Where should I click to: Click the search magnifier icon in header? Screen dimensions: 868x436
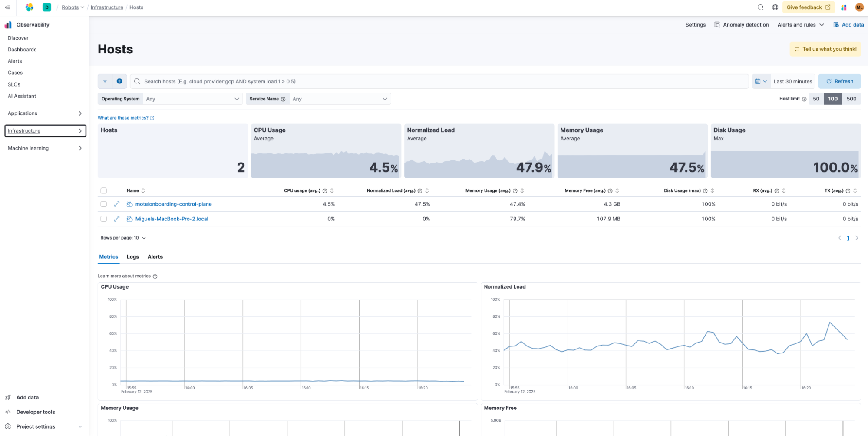(x=760, y=7)
